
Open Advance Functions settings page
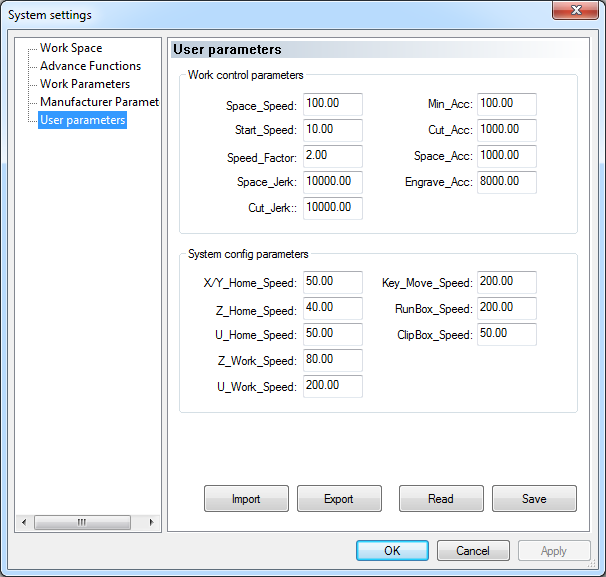(x=90, y=66)
